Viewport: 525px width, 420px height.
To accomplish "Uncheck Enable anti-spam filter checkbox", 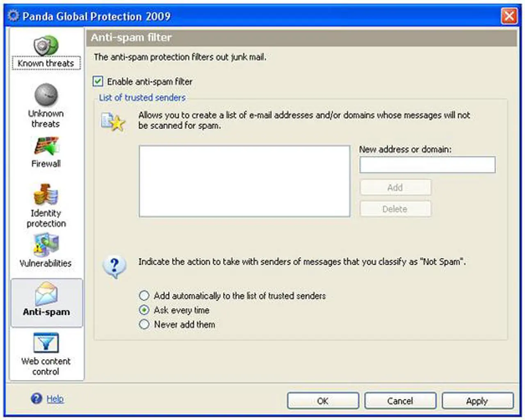I will pos(98,81).
